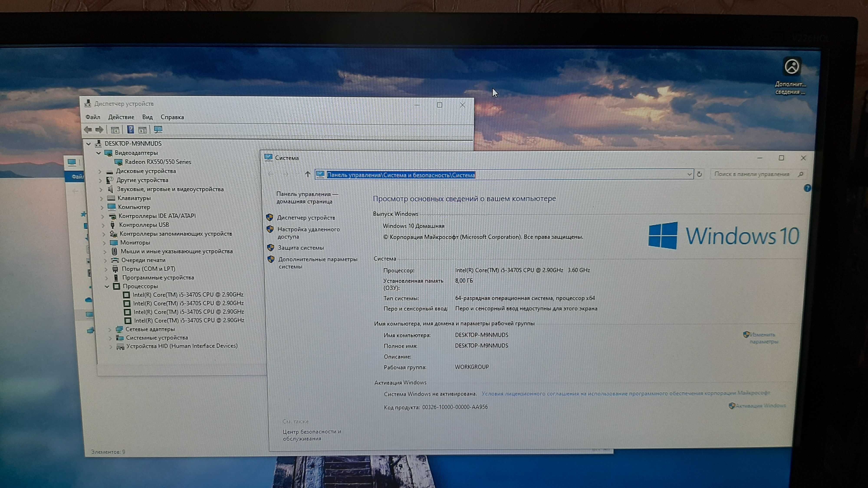Open license terms link for Microsoft software

tap(626, 393)
